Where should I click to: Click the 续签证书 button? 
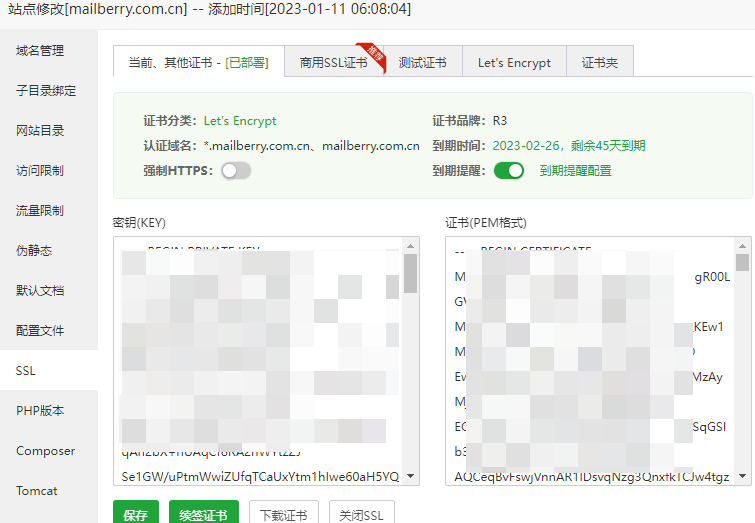coord(204,513)
